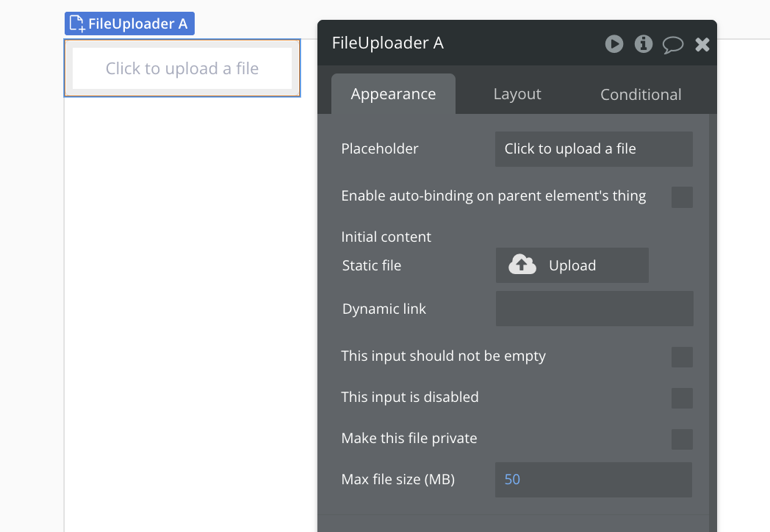The height and width of the screenshot is (532, 770).
Task: Enable auto-binding on parent element's thing
Action: coord(682,197)
